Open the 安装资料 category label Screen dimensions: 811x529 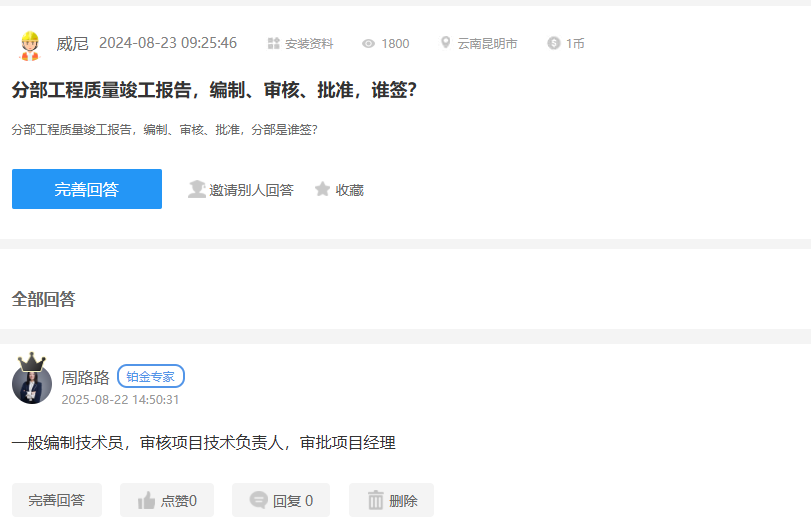click(x=309, y=44)
